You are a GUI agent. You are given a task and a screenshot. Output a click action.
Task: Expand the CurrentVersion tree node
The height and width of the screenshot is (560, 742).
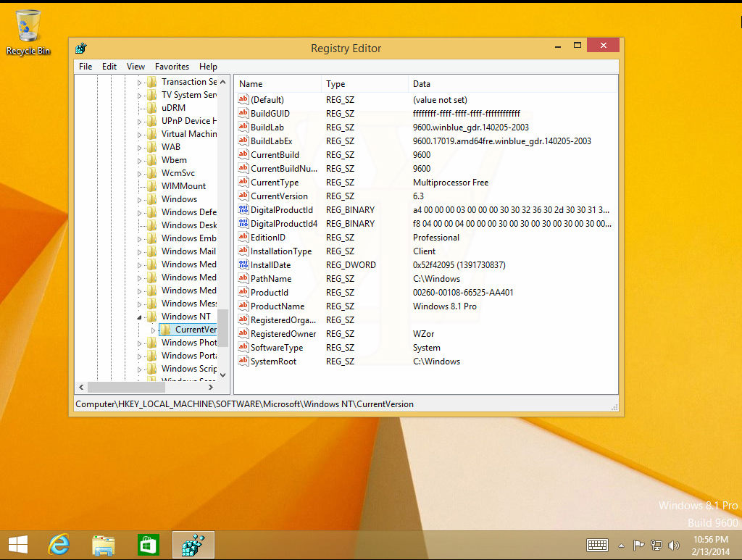point(153,330)
